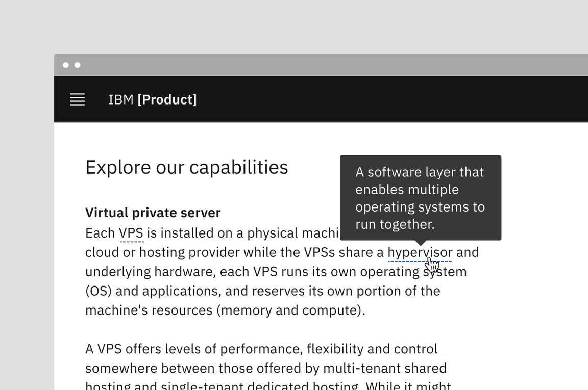Click the tooltip caret pointer
Image resolution: width=588 pixels, height=390 pixels.
(420, 243)
